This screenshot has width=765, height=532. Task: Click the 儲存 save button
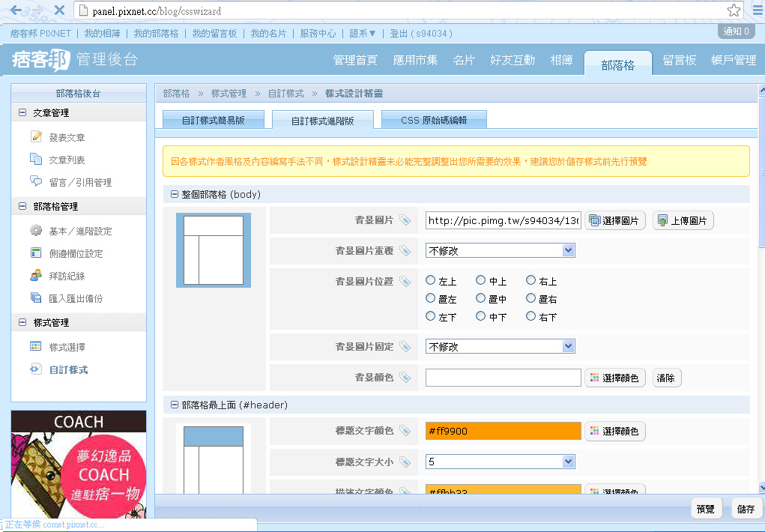pyautogui.click(x=746, y=509)
